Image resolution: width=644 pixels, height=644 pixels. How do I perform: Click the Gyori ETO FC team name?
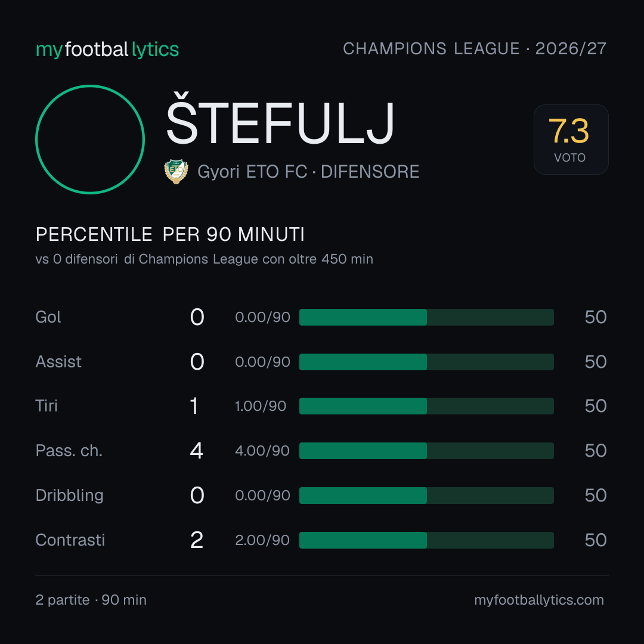tap(252, 172)
